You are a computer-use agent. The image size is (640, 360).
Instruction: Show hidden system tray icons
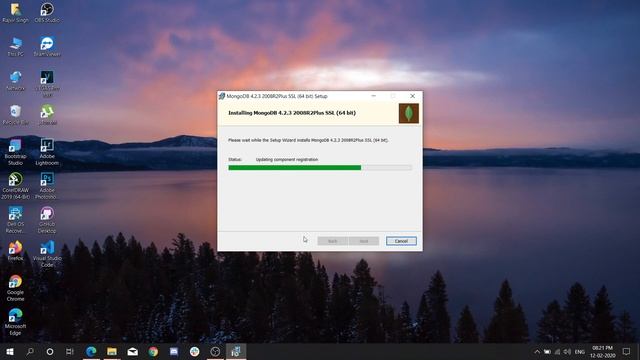[x=537, y=351]
